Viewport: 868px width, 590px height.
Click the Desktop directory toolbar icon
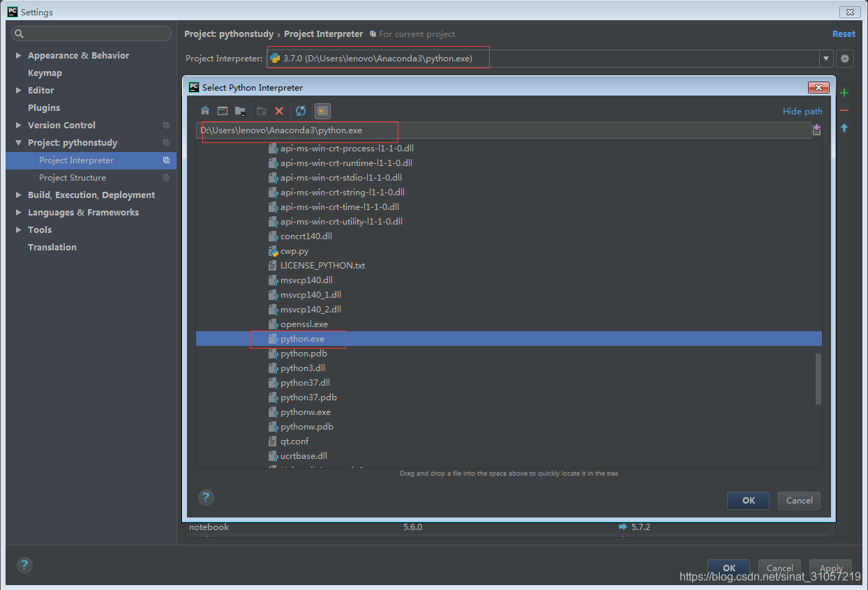223,111
